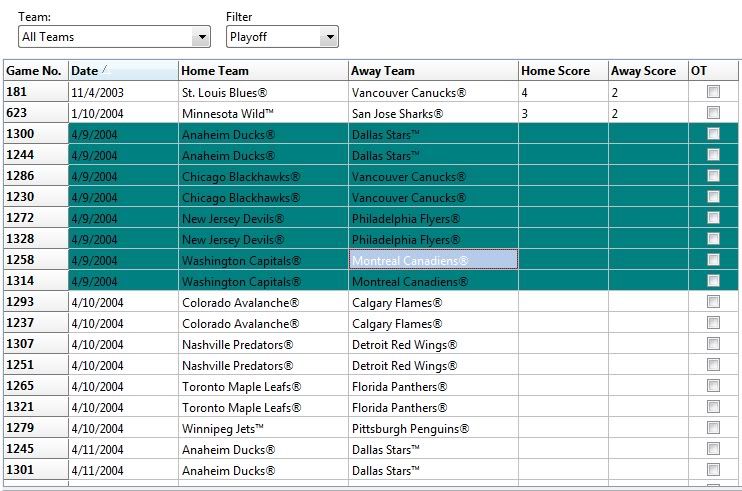The image size is (742, 491).
Task: Select the Montreal Canadiens cell in game 1258
Action: click(x=433, y=260)
